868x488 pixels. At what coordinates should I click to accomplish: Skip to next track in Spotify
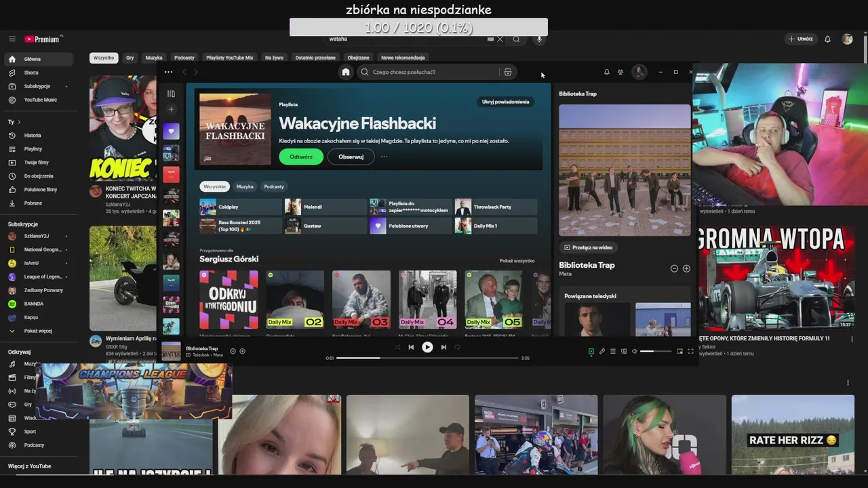(443, 347)
